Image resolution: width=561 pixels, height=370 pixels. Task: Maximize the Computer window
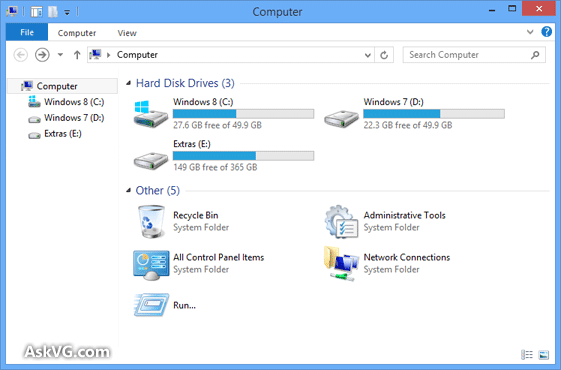(512, 9)
